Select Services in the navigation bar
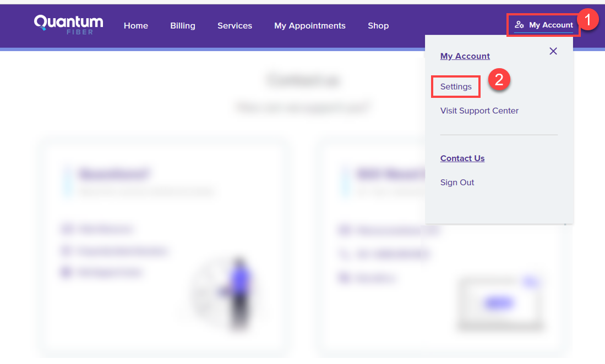 coord(235,25)
